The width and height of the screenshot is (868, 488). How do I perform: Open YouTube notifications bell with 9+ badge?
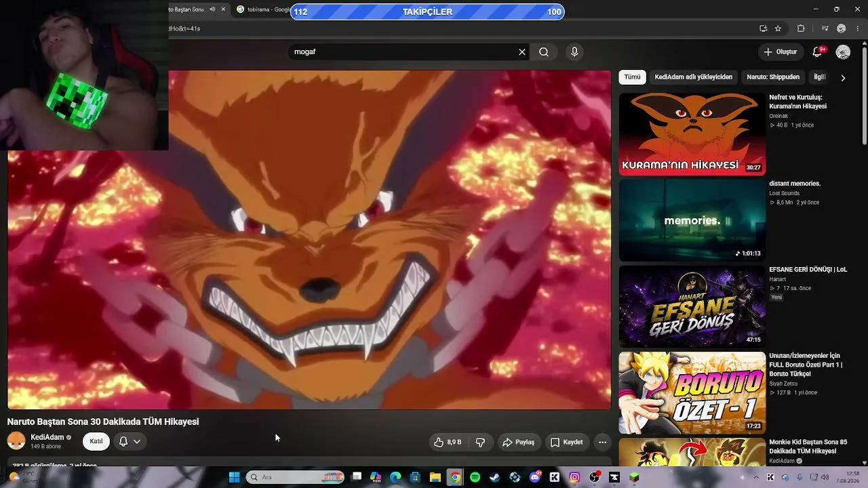point(818,52)
